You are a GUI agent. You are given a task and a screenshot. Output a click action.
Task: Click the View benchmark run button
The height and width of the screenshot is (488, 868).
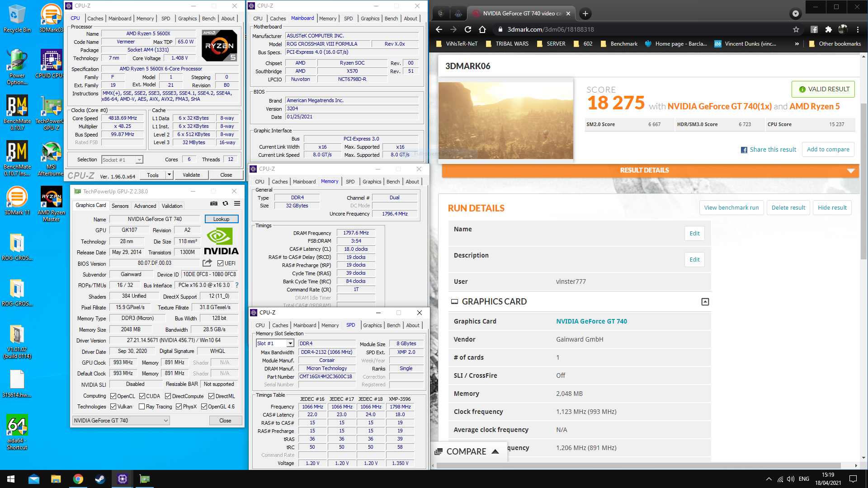[731, 208]
